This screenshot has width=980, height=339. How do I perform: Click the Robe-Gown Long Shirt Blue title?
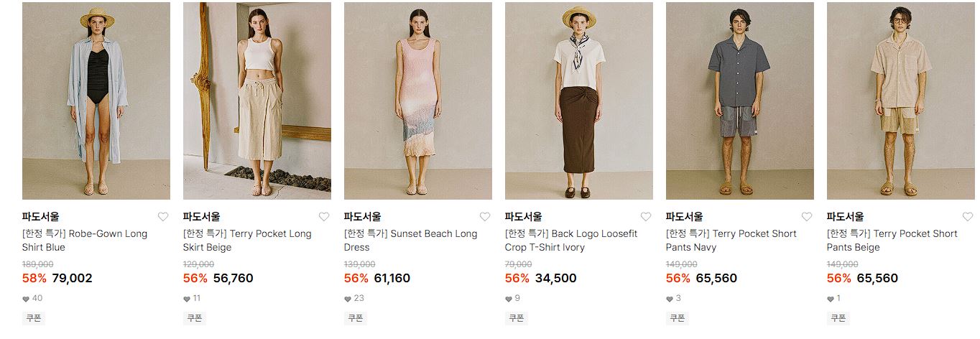[85, 241]
